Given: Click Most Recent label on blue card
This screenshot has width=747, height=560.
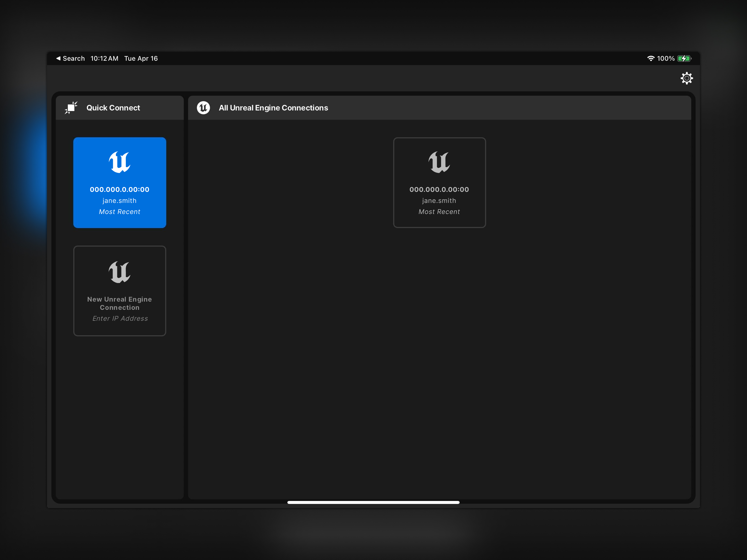Looking at the screenshot, I should click(119, 212).
